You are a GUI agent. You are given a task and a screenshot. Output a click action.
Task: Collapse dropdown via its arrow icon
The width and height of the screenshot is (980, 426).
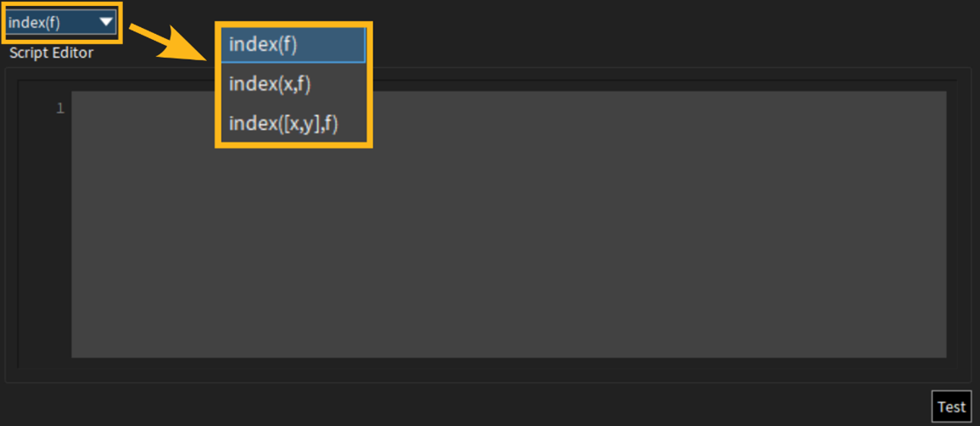coord(105,22)
